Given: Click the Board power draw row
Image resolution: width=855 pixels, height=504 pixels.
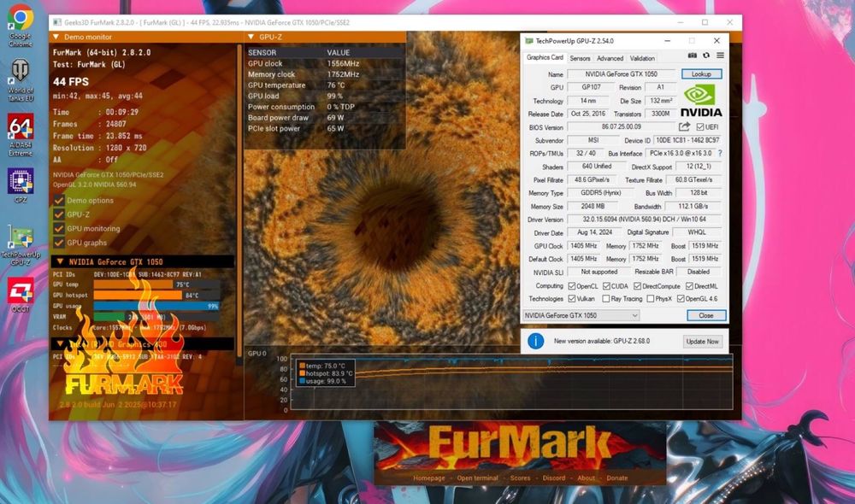Looking at the screenshot, I should click(x=325, y=118).
